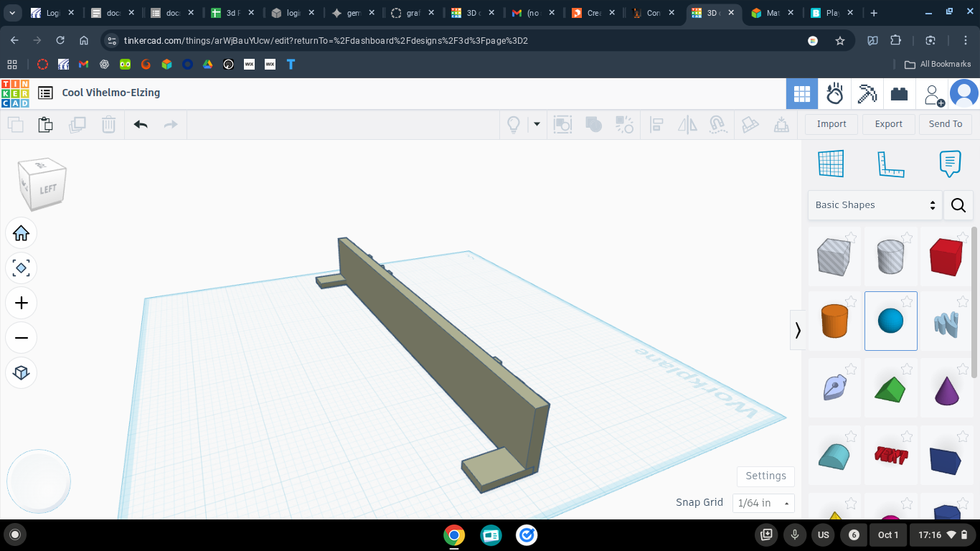Screen dimensions: 980x551
Task: Open the Sim Lab icon
Action: tap(834, 94)
